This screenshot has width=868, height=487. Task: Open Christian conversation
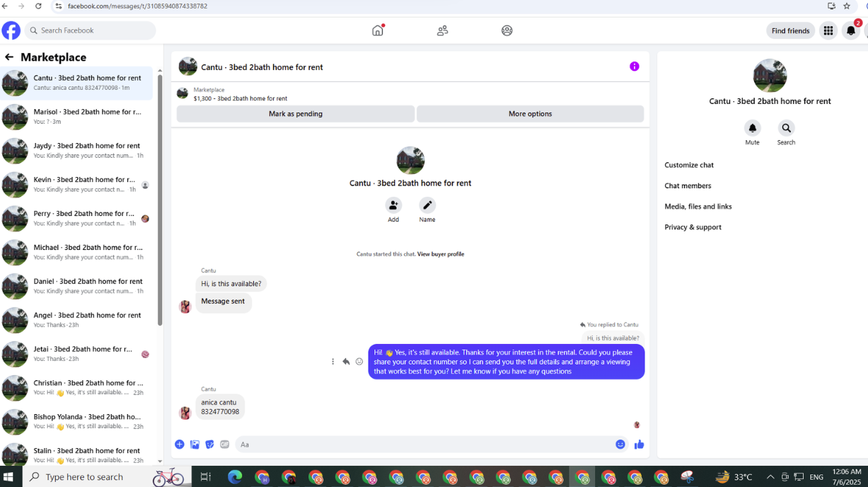click(76, 388)
